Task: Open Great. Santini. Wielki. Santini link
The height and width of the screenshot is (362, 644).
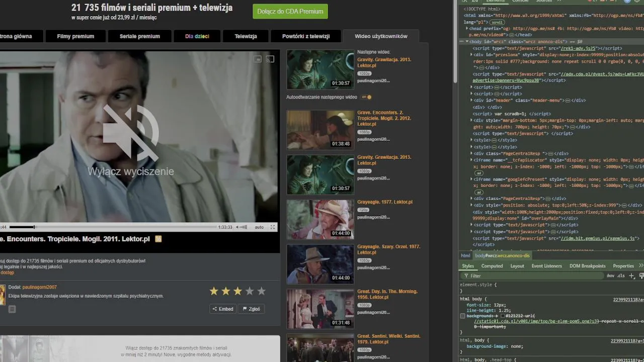Action: pyautogui.click(x=388, y=339)
